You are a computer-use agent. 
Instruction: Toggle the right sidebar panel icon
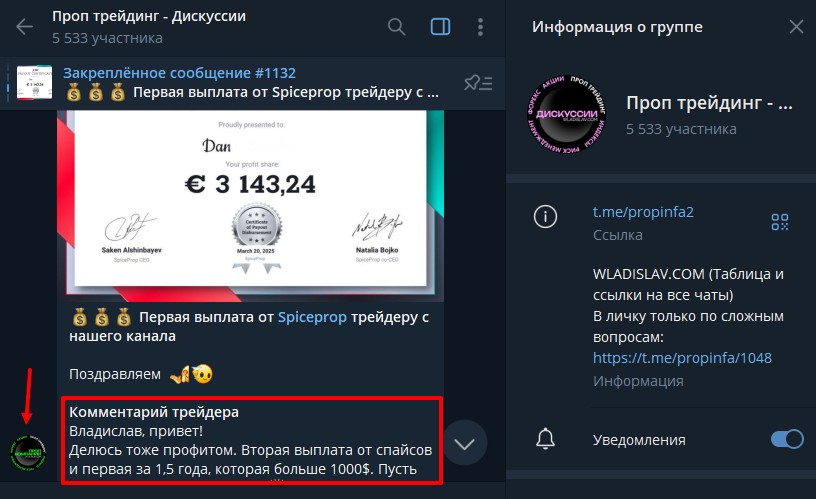click(x=440, y=27)
